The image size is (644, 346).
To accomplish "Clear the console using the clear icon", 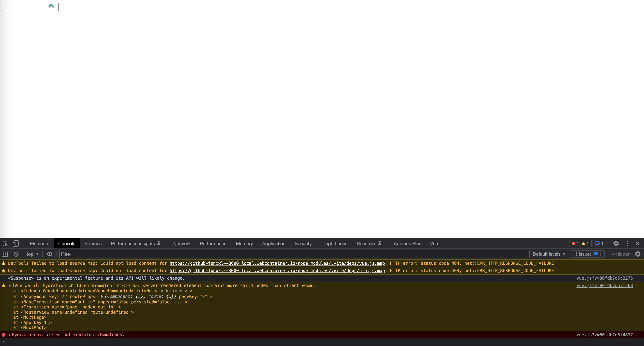I will point(16,254).
